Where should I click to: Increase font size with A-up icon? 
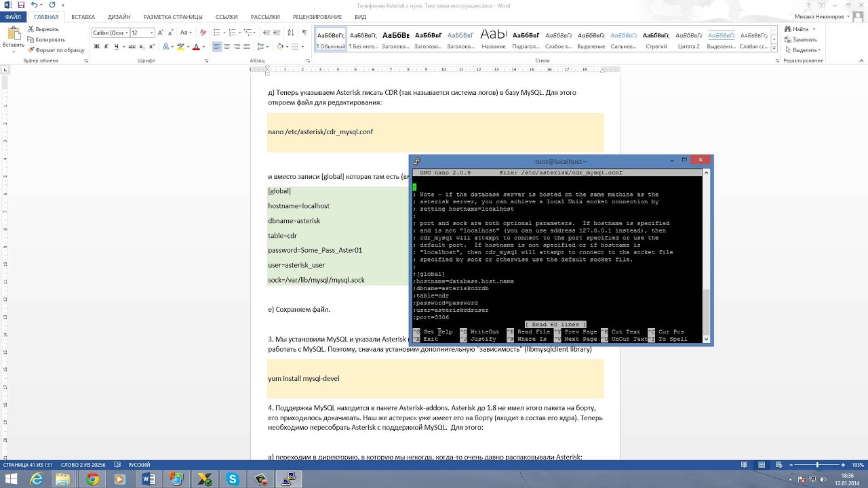(161, 33)
